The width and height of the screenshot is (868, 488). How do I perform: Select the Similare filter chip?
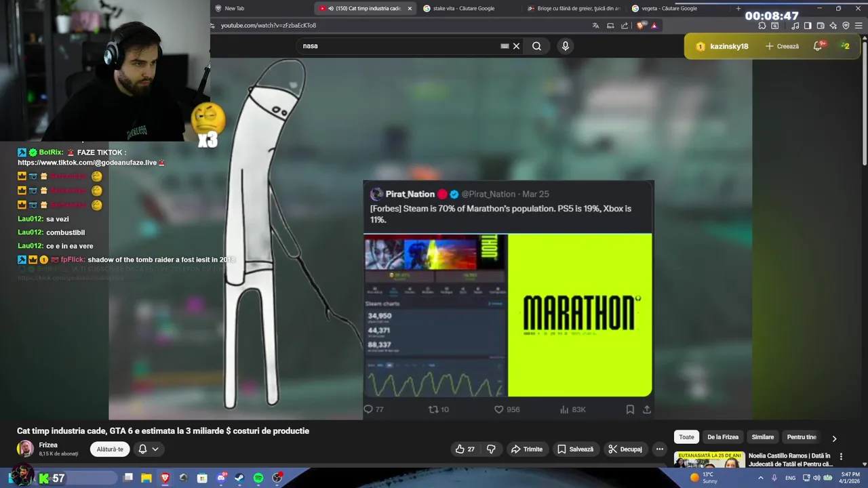click(x=763, y=437)
